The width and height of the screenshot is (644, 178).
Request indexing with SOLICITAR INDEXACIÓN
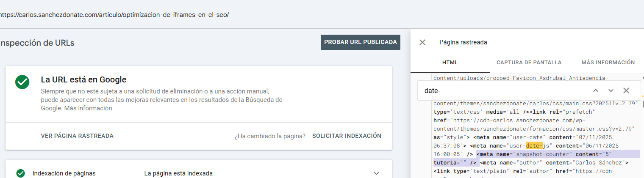[x=347, y=136]
